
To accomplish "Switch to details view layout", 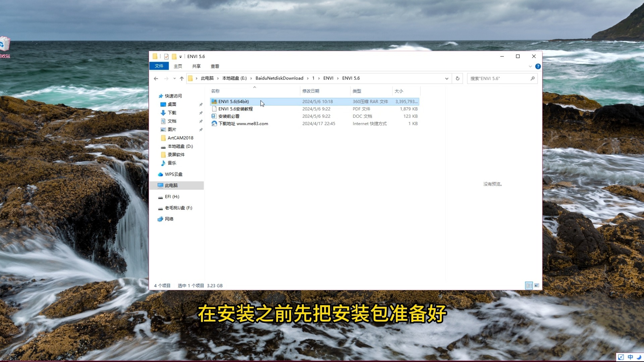I will coord(529,286).
